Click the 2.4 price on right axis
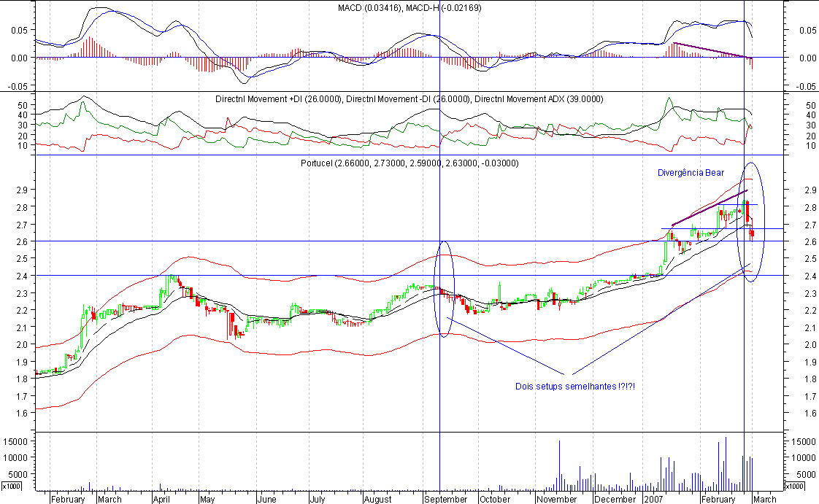 811,276
